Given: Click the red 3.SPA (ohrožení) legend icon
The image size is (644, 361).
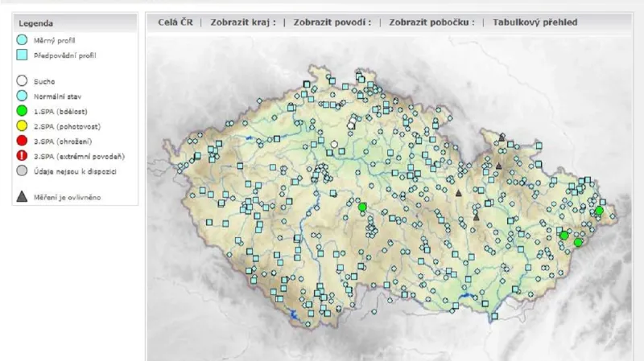Looking at the screenshot, I should tap(23, 141).
